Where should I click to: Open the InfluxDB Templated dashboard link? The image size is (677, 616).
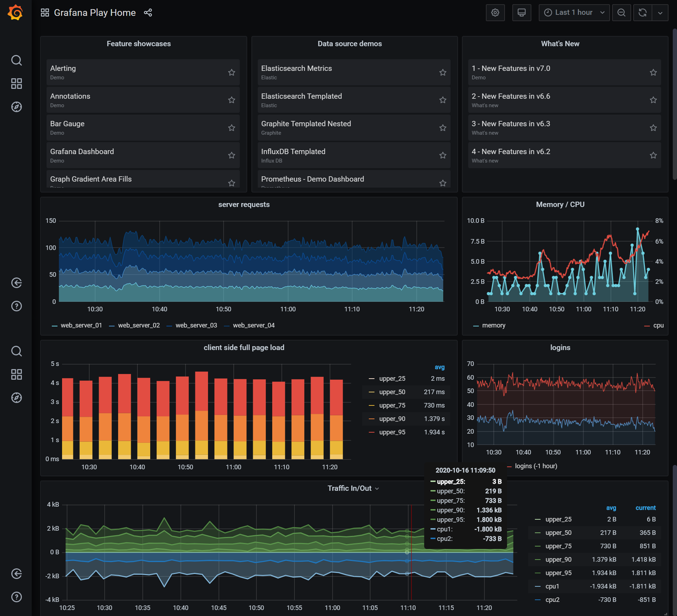point(293,152)
